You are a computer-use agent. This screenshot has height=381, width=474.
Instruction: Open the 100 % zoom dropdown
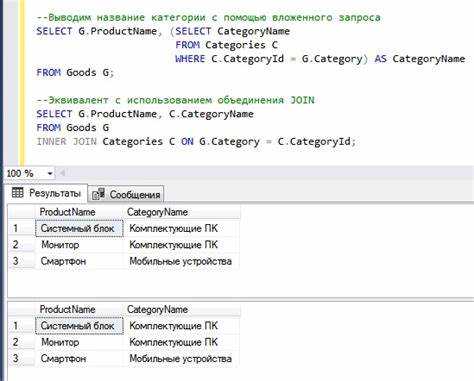coord(50,173)
